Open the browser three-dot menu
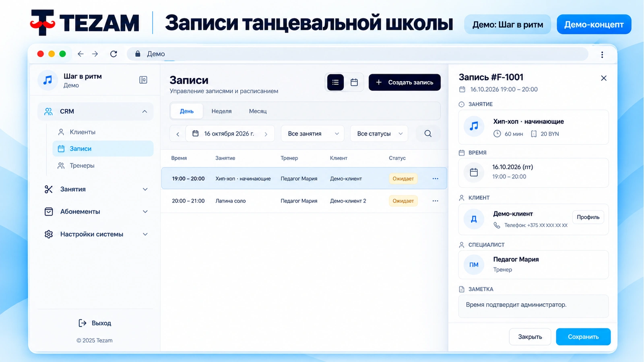Image resolution: width=644 pixels, height=362 pixels. point(602,55)
